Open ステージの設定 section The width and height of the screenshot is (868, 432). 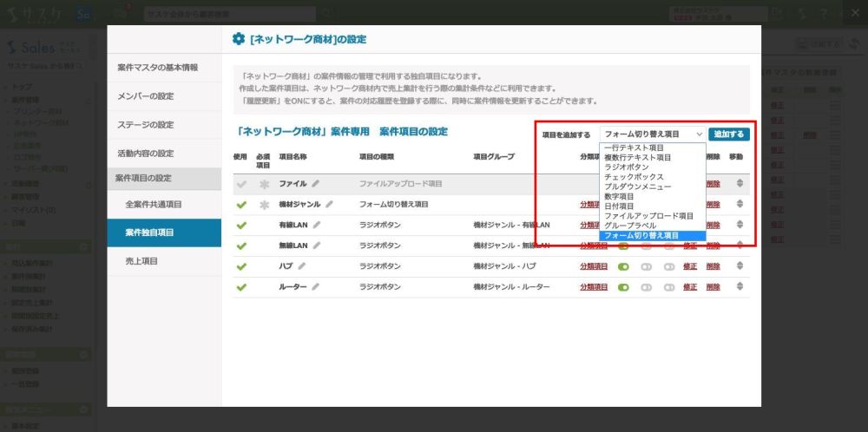point(164,125)
